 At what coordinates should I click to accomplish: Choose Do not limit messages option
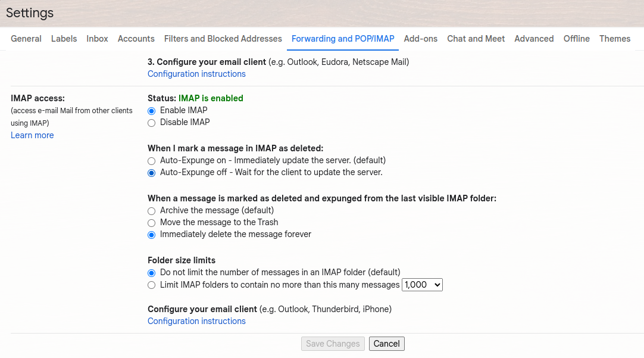pos(152,273)
